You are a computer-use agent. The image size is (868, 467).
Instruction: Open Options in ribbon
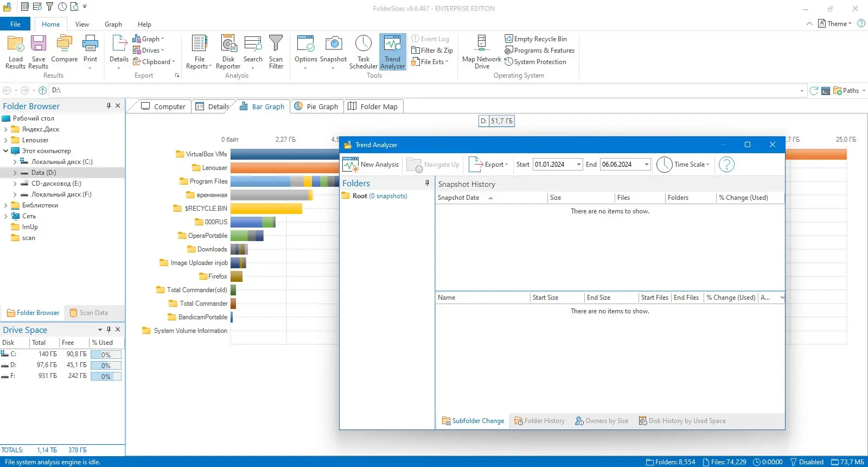click(x=305, y=52)
